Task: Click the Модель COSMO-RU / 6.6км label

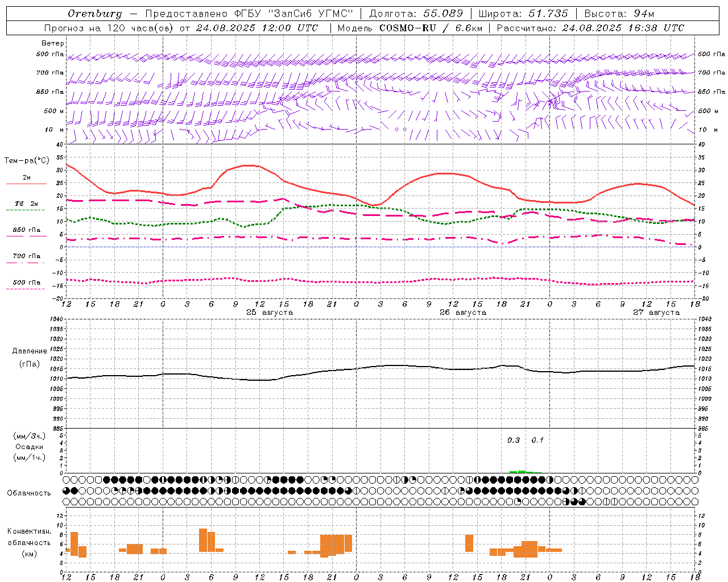Action: 409,28
